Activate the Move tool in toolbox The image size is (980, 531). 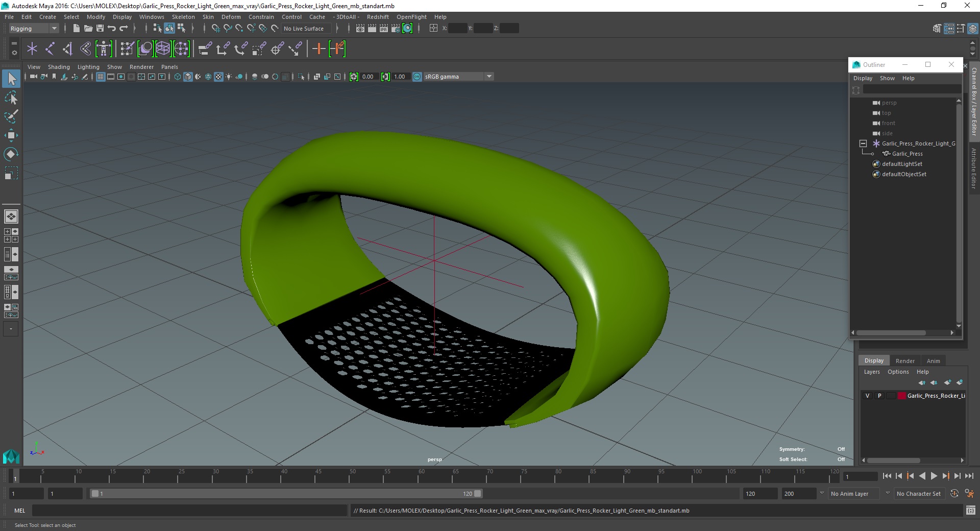[11, 135]
